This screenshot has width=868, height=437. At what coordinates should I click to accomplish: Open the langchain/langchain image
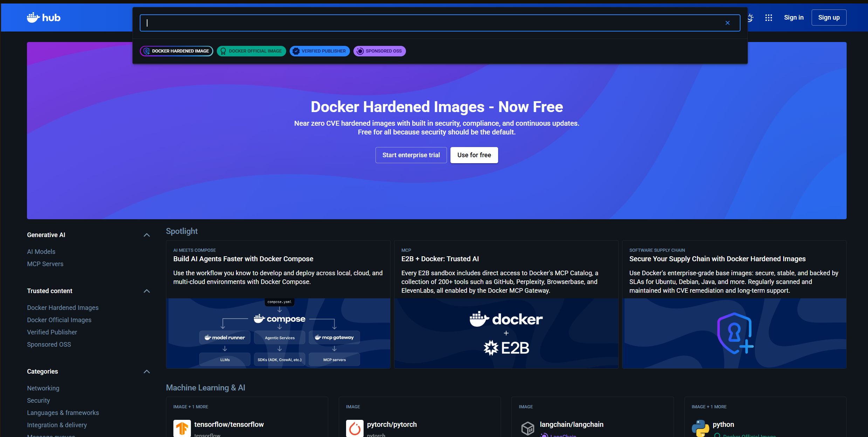(572, 424)
